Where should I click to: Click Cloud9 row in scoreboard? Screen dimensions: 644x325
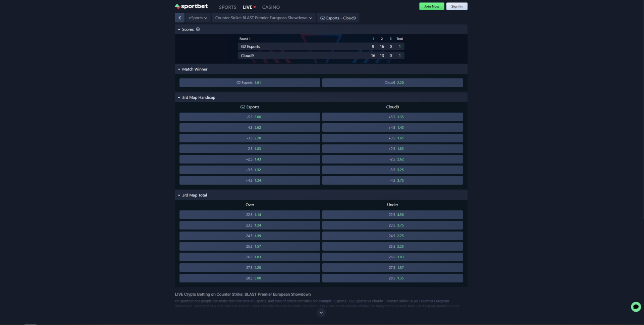[x=321, y=56]
